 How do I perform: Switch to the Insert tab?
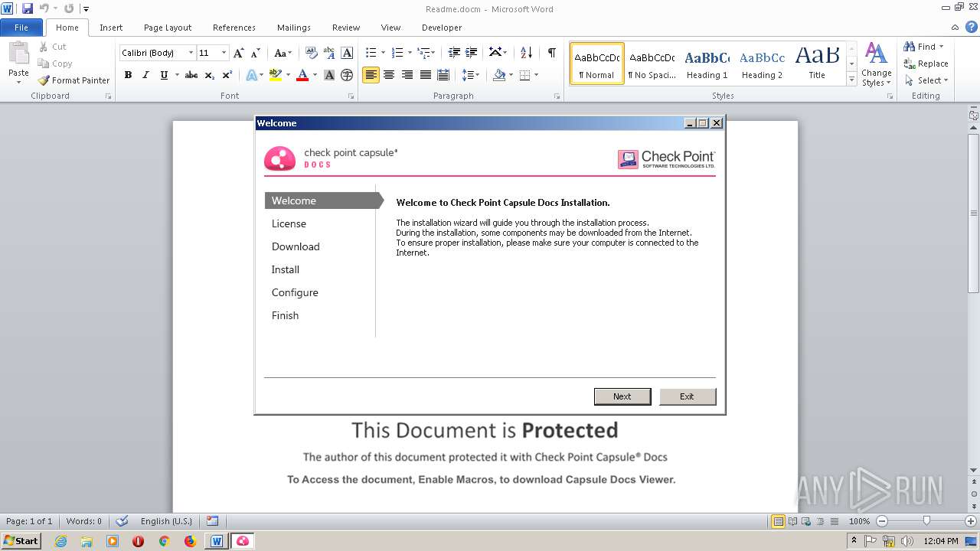(111, 28)
